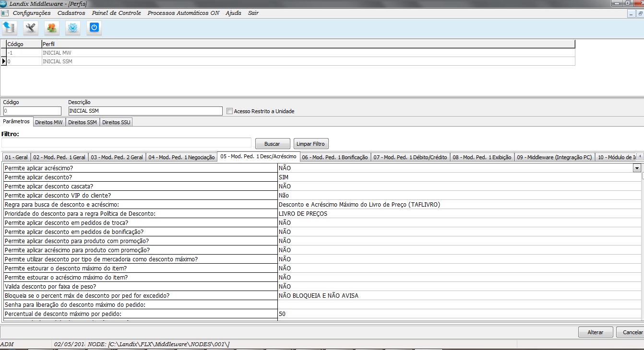644x350 pixels.
Task: Click the blue gear network icon
Action: [x=73, y=28]
